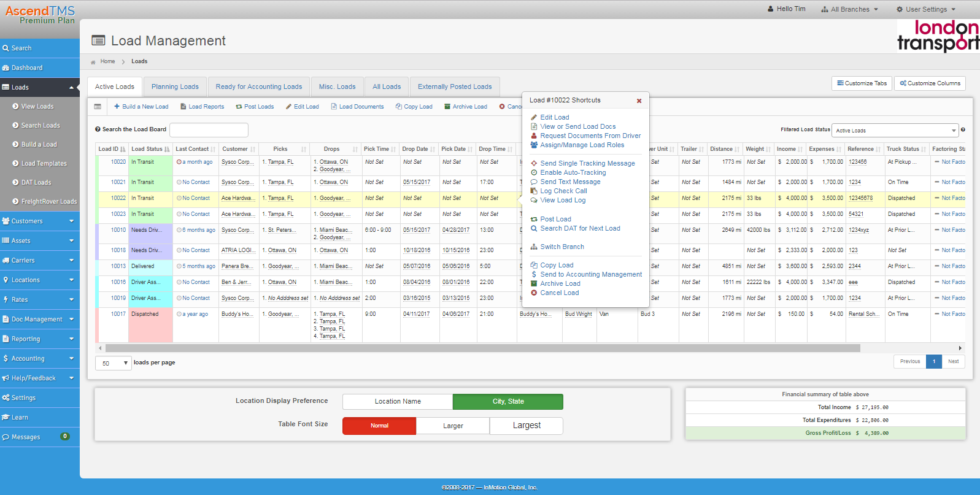
Task: Select Enable Auto-Tracking in shortcuts menu
Action: (573, 173)
